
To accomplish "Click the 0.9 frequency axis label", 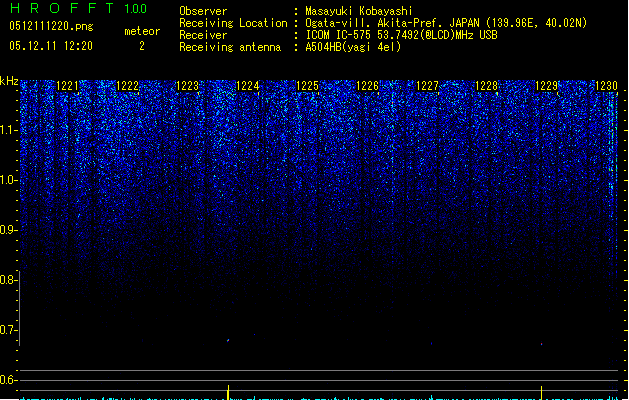I will tap(8, 230).
